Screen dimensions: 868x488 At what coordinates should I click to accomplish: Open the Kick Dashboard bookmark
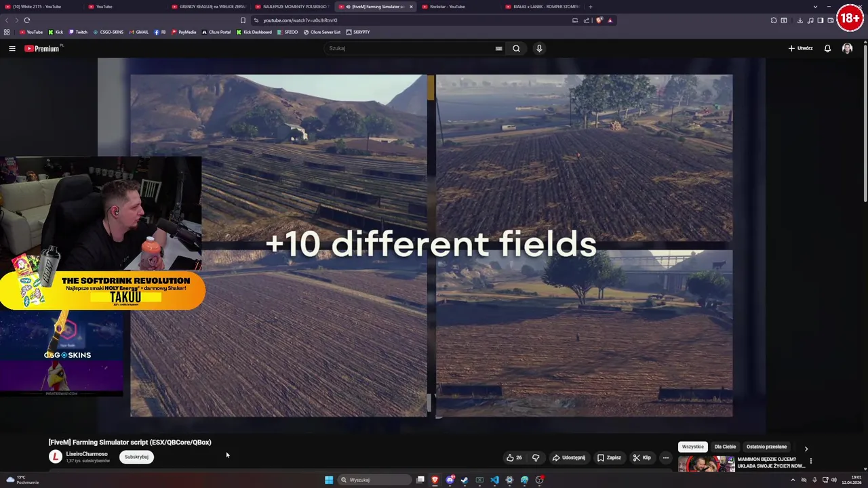tap(254, 32)
